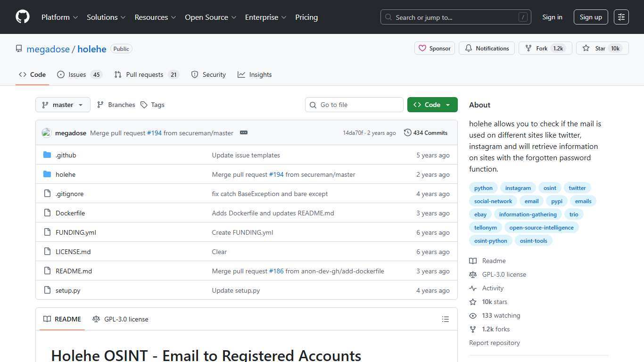Open the command palette icon top right
The height and width of the screenshot is (362, 644).
tap(621, 16)
